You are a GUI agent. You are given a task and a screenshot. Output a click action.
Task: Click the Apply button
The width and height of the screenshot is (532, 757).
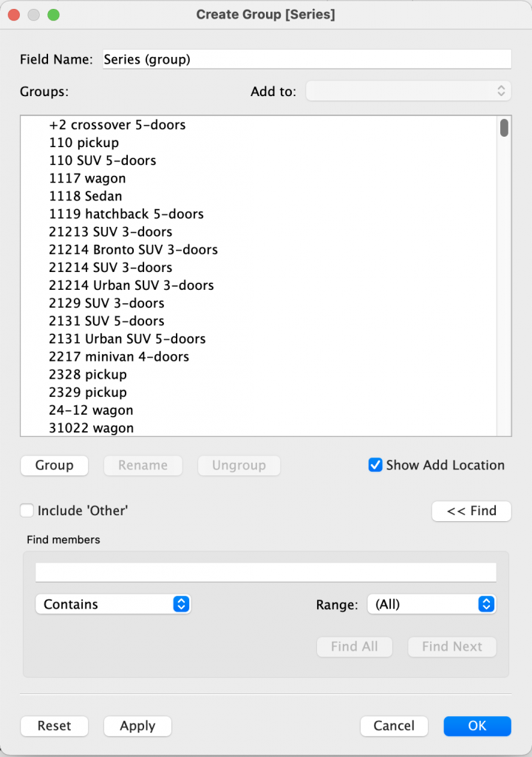pyautogui.click(x=137, y=726)
